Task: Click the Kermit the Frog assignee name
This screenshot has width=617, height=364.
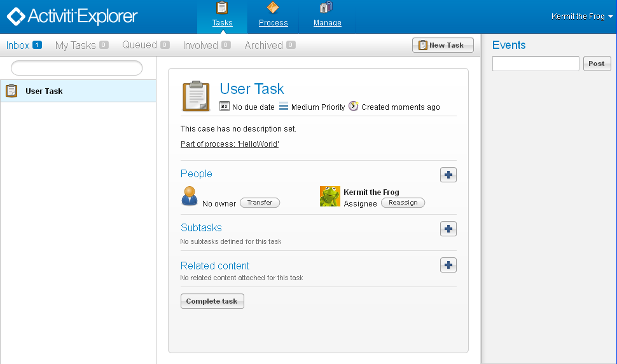Action: click(371, 192)
